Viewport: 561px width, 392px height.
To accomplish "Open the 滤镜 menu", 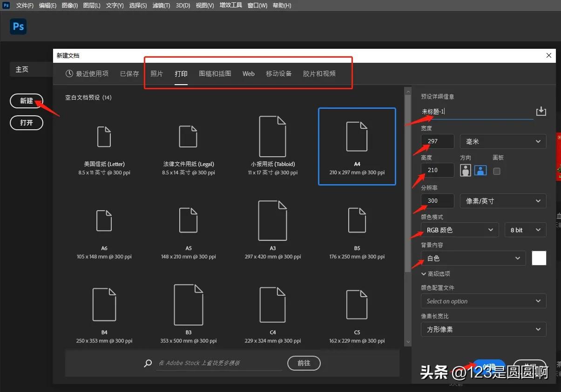I will [x=161, y=5].
